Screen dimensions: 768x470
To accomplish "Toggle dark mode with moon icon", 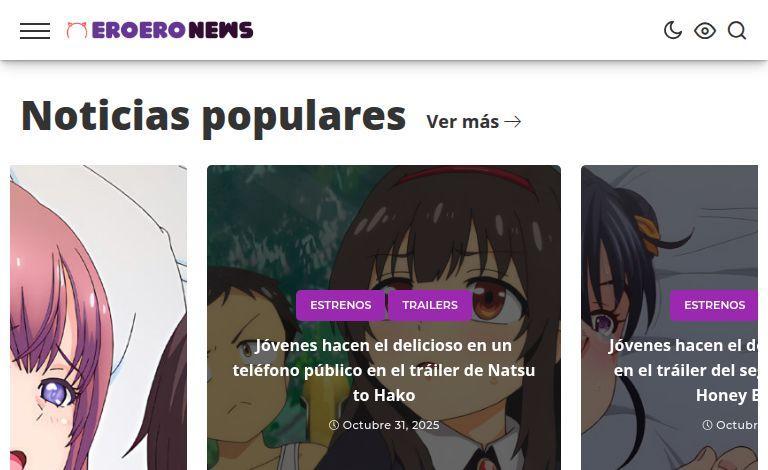I will pos(672,30).
